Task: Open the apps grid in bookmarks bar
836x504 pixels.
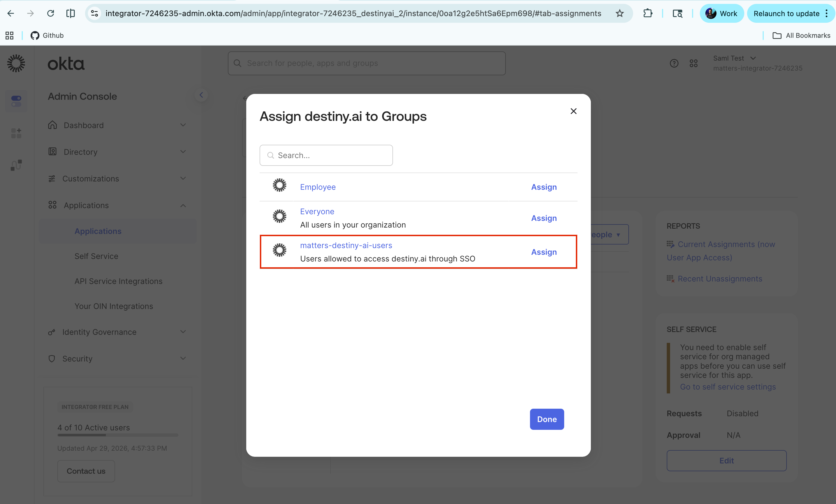Action: [x=9, y=35]
